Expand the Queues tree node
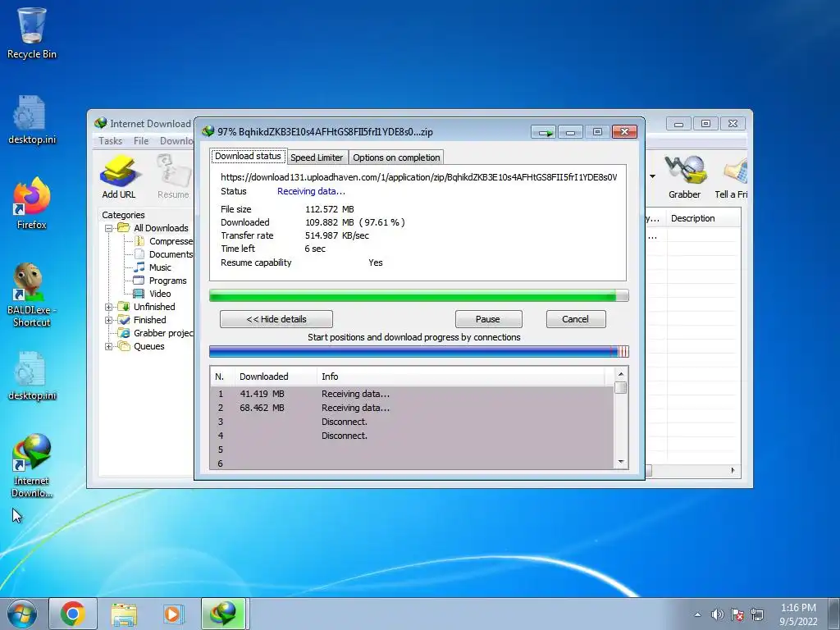This screenshot has width=840, height=630. (x=109, y=346)
